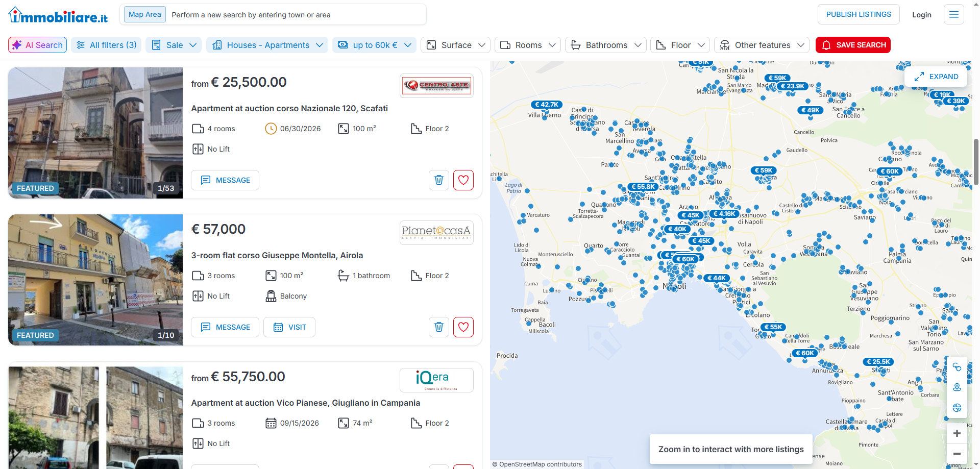
Task: Select the € 23.9K map price marker
Action: [x=793, y=86]
